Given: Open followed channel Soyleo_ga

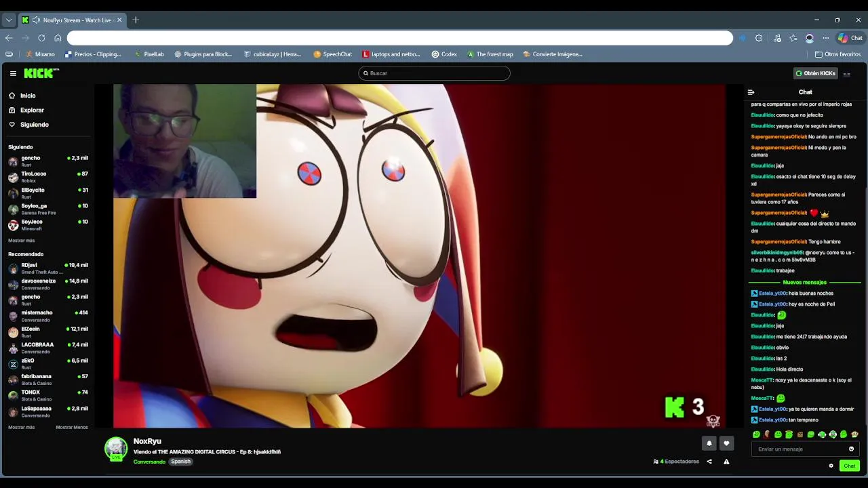Looking at the screenshot, I should (47, 209).
